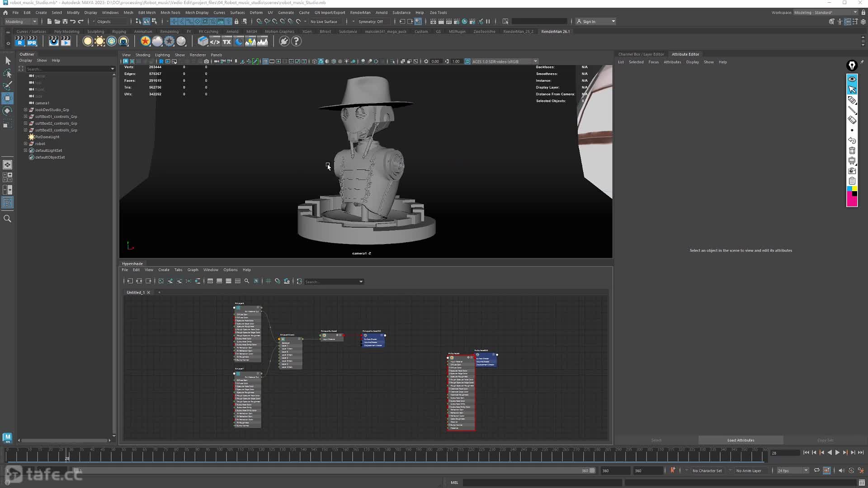Open the Modeling menu set dropdown
868x488 pixels.
pos(21,21)
